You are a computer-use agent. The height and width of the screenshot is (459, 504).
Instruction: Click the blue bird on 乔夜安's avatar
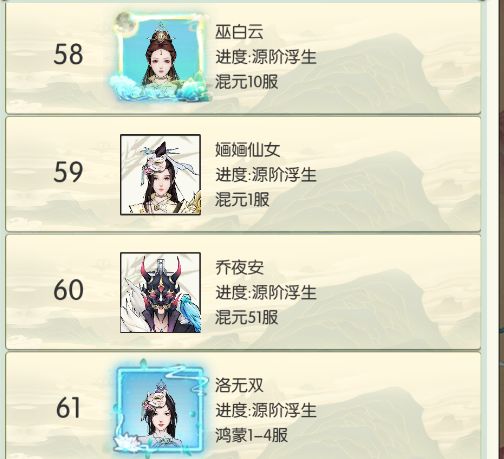[189, 309]
